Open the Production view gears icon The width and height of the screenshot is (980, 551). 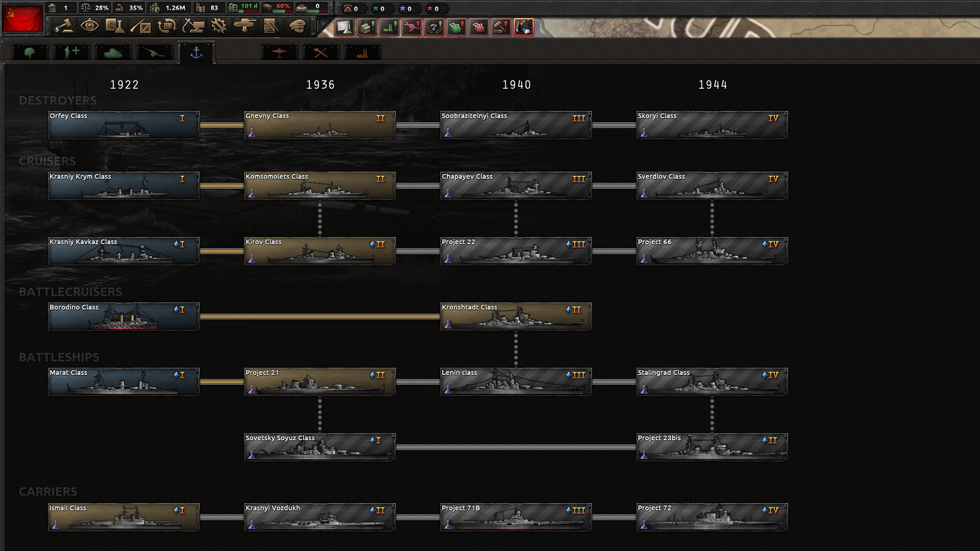(219, 26)
